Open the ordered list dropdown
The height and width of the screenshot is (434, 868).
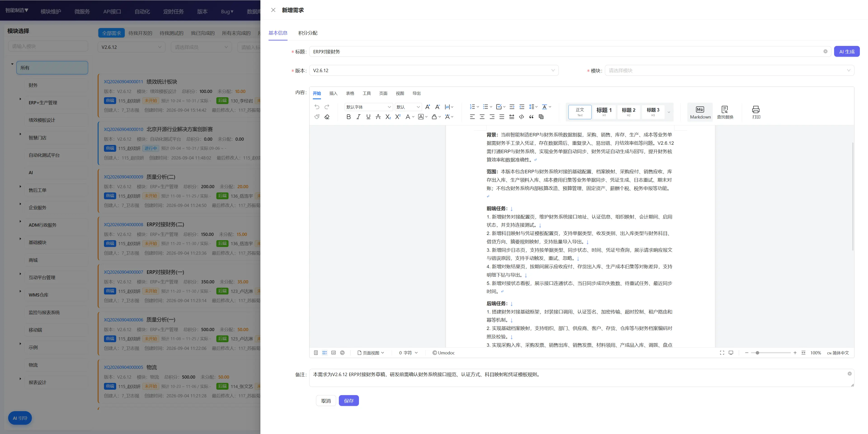(x=474, y=107)
